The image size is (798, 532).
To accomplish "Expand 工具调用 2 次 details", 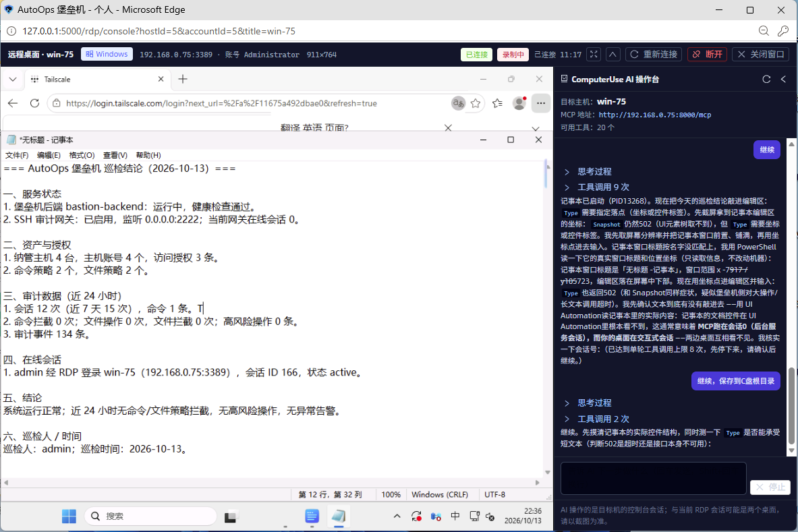I will [x=596, y=419].
